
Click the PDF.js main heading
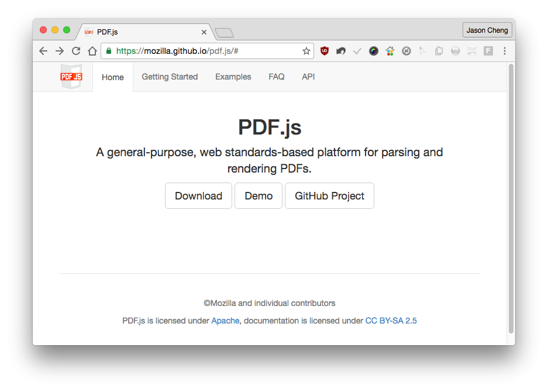[270, 127]
